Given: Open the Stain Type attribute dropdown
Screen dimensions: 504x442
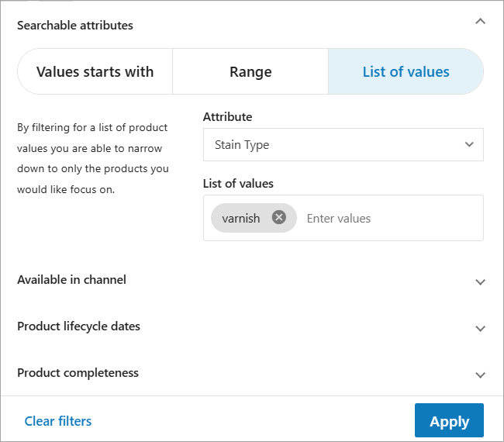Looking at the screenshot, I should point(341,145).
